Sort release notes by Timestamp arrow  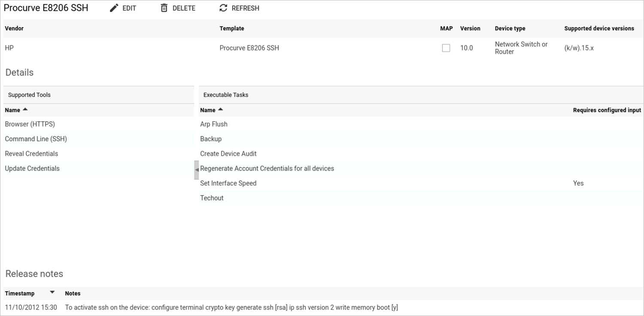click(52, 292)
